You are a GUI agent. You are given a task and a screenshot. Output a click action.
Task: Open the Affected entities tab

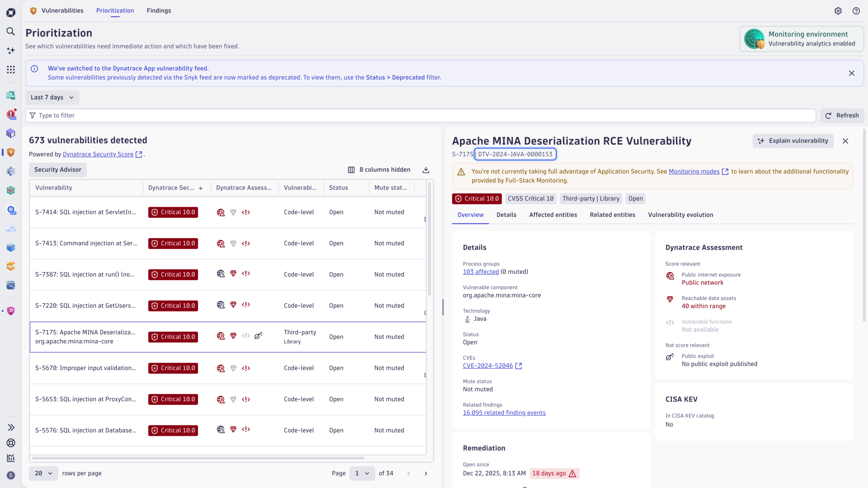[553, 215]
